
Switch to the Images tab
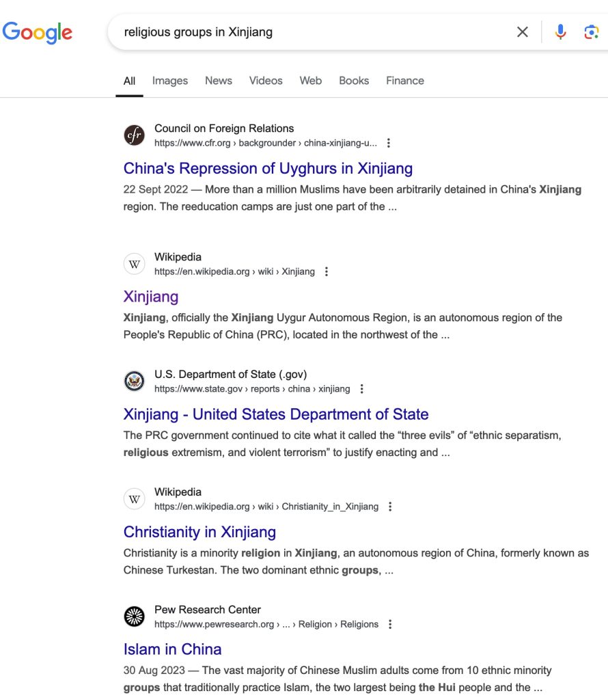170,81
